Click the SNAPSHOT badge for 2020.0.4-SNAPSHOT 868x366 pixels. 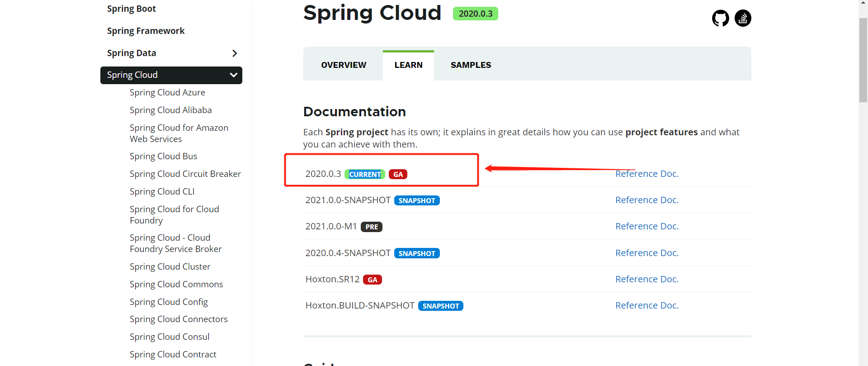click(x=417, y=253)
